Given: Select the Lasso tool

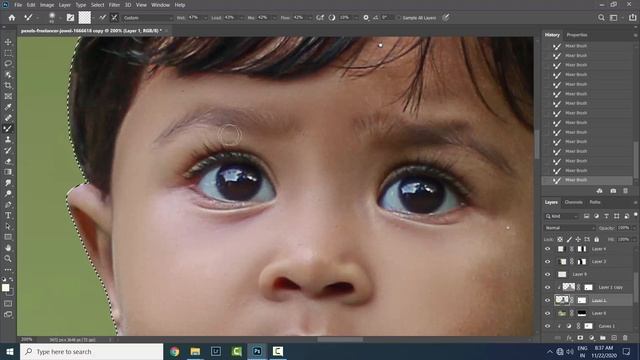Looking at the screenshot, I should (x=8, y=64).
